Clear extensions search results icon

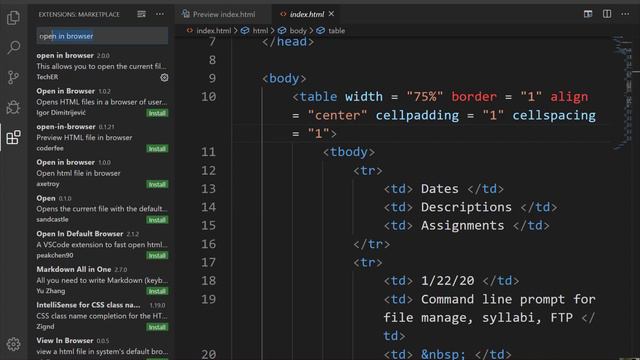point(142,14)
